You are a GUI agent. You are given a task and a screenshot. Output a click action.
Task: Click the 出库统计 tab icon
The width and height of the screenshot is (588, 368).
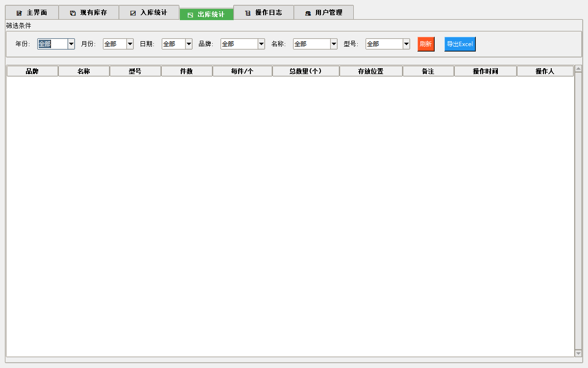tap(190, 15)
